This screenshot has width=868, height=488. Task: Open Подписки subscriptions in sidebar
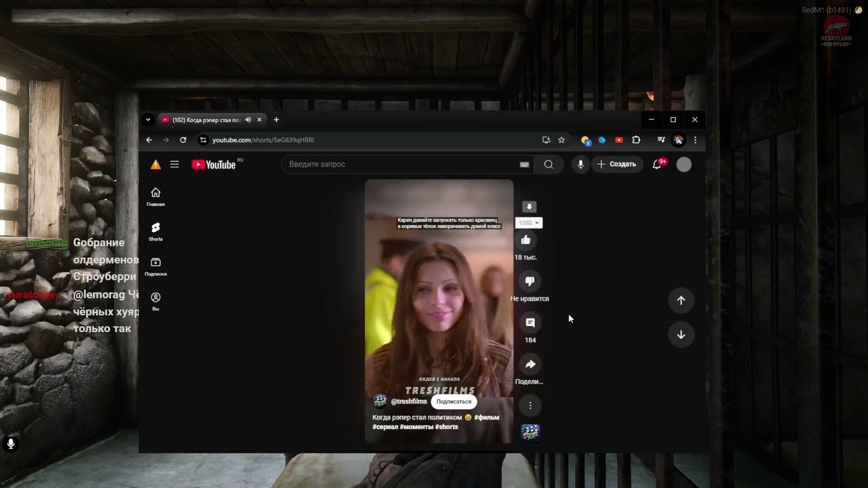(x=155, y=266)
